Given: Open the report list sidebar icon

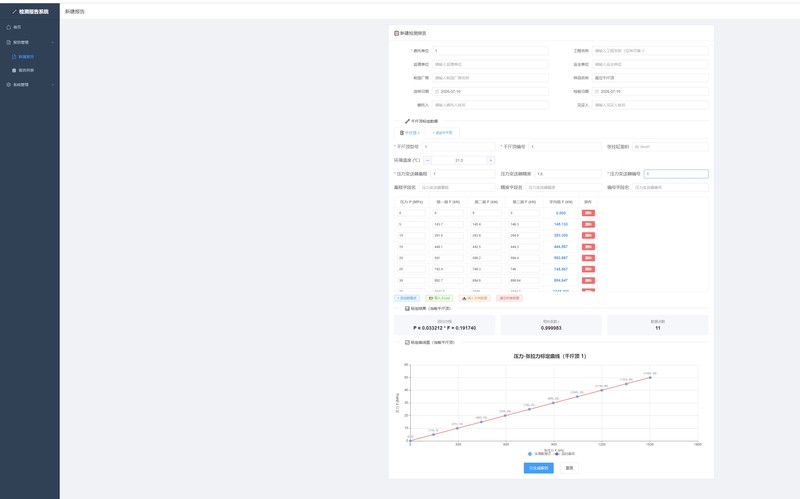Looking at the screenshot, I should [x=14, y=70].
